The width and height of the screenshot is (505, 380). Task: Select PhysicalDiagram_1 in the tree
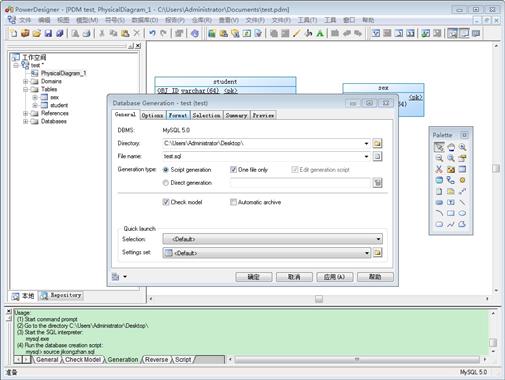point(63,73)
